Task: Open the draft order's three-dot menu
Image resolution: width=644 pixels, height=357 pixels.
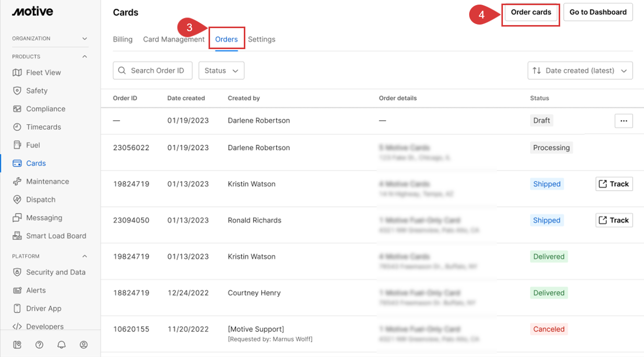Action: 623,121
